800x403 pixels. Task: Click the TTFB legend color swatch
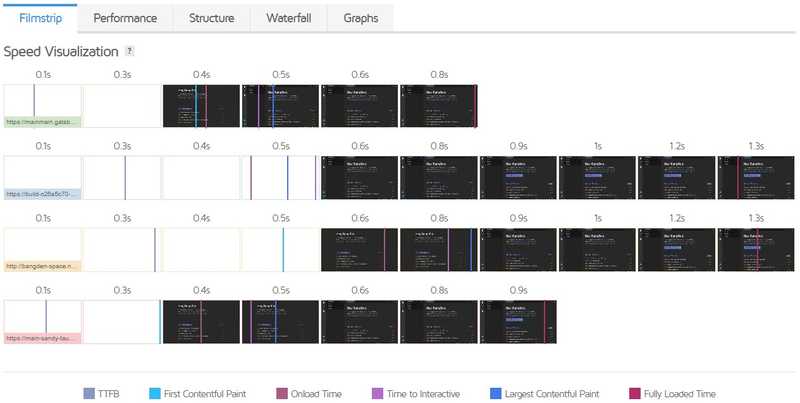pos(89,394)
